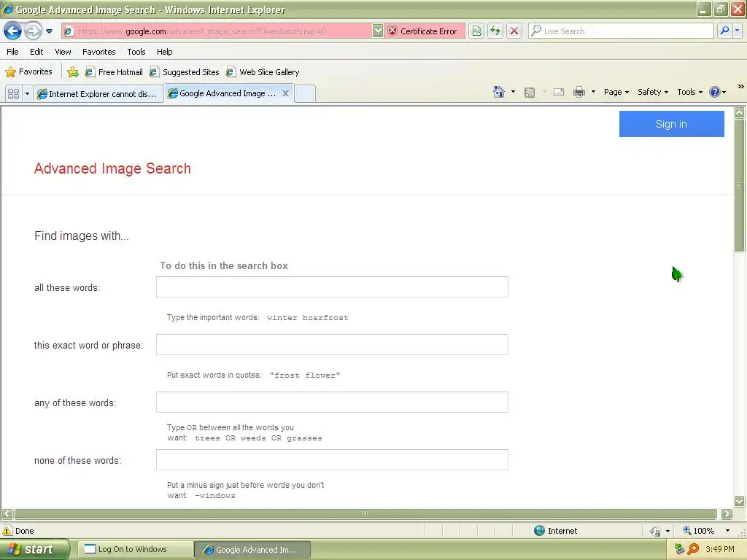Click the Favorites star button
Screen dimensions: 747x560
point(28,72)
